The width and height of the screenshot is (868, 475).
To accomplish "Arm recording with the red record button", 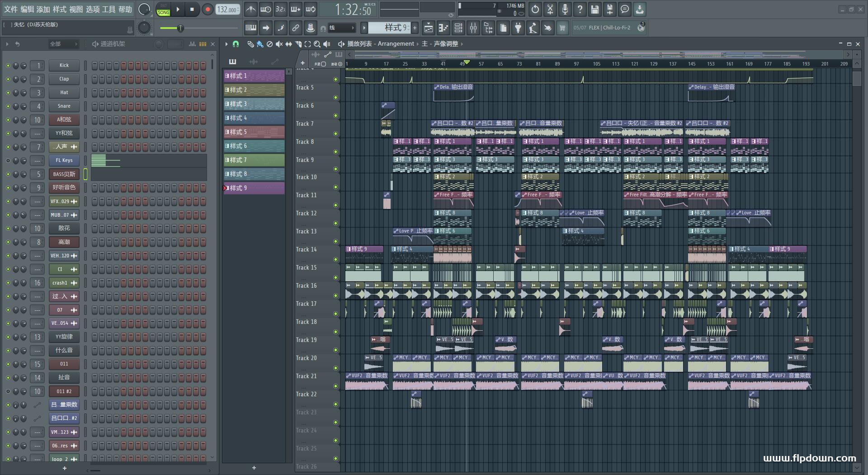I will 208,9.
